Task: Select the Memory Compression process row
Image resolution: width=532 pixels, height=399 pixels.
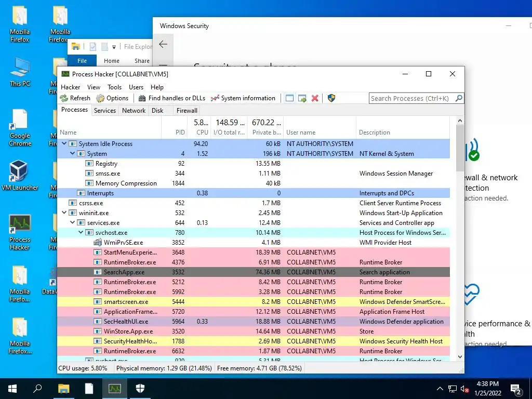Action: 254,183
